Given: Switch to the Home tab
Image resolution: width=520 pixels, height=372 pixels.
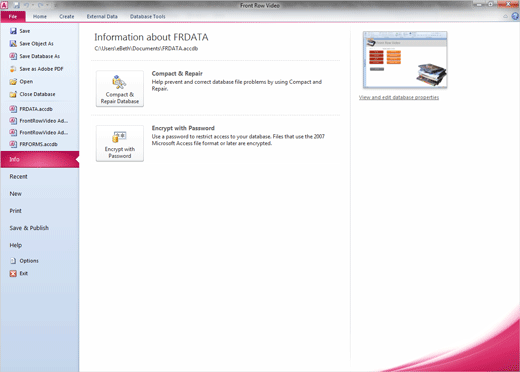Looking at the screenshot, I should tap(40, 16).
